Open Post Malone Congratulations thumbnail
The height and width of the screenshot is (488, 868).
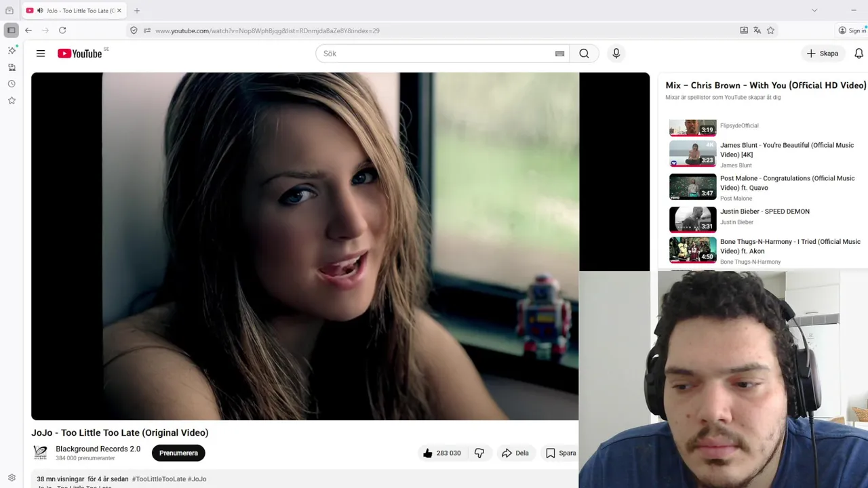(692, 186)
